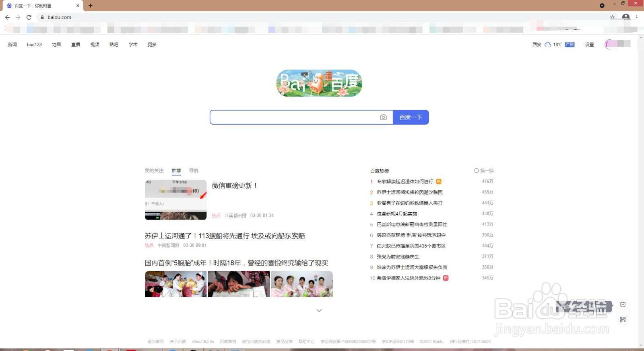Open hot item 巴基斯坦总统新冠病毒检测呈阳性
The width and height of the screenshot is (644, 351).
(412, 224)
